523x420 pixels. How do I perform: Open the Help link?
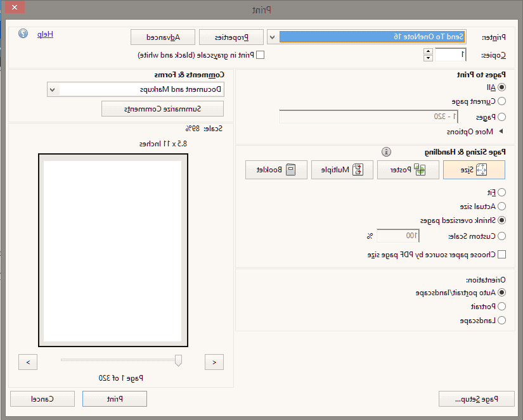click(45, 34)
